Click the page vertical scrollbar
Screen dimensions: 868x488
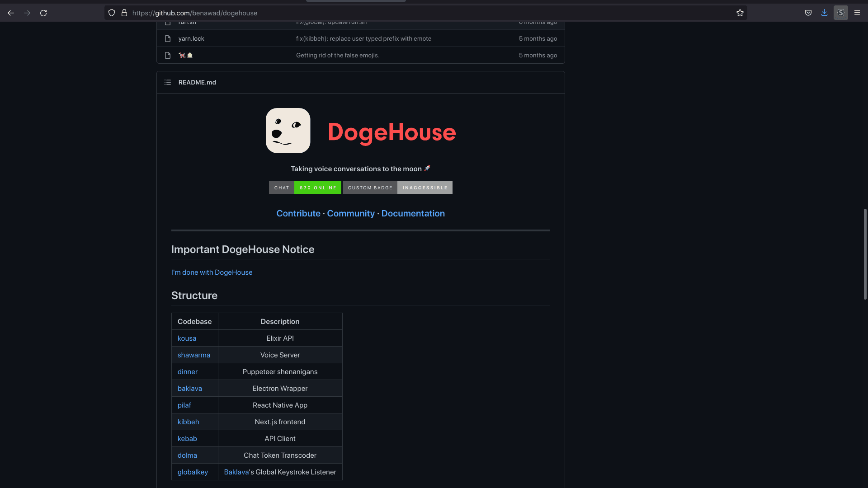pos(865,254)
